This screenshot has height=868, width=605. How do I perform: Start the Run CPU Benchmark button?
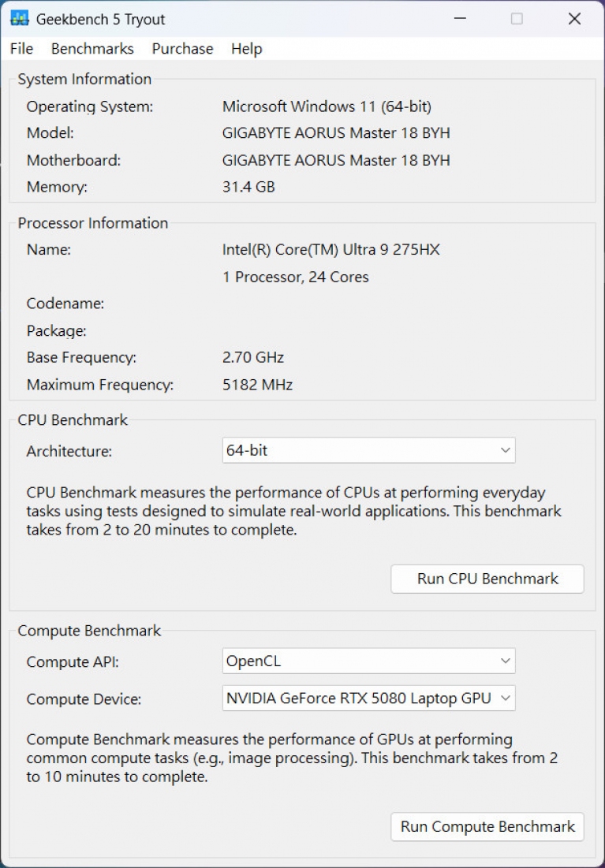[487, 579]
